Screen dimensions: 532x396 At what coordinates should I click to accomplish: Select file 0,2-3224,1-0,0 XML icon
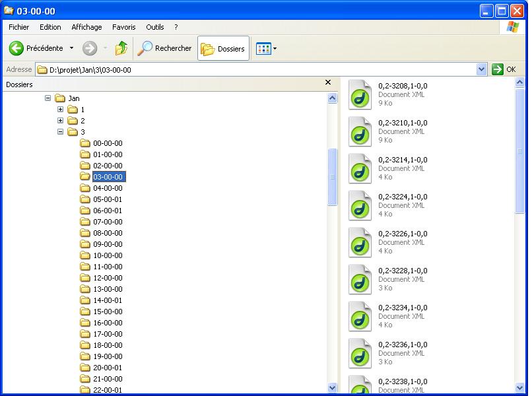pos(360,206)
